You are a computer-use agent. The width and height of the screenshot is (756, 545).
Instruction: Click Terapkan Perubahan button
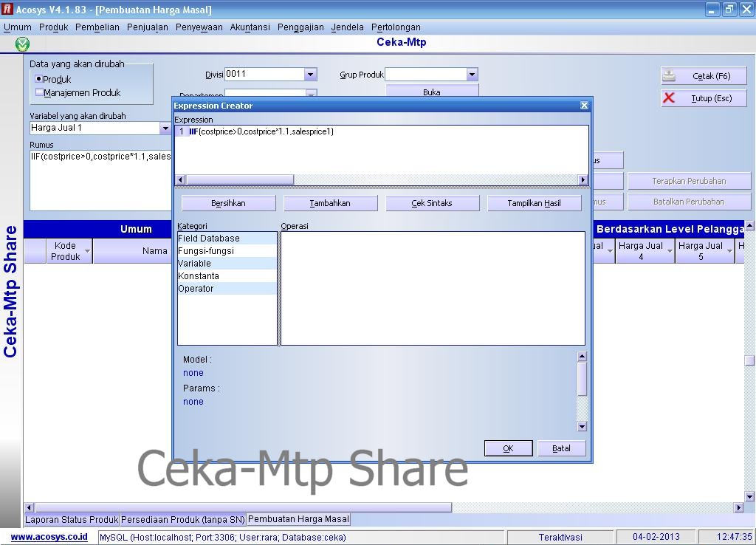pyautogui.click(x=689, y=181)
